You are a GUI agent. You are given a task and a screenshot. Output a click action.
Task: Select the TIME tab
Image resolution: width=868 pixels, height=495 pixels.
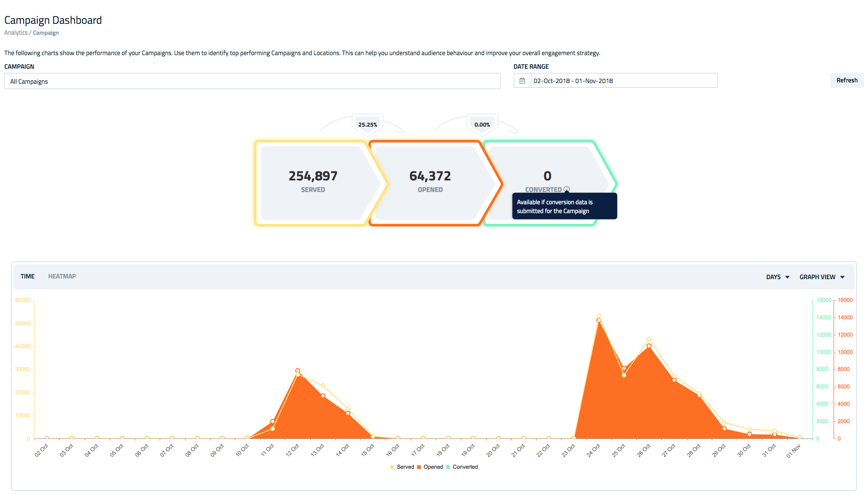[28, 276]
